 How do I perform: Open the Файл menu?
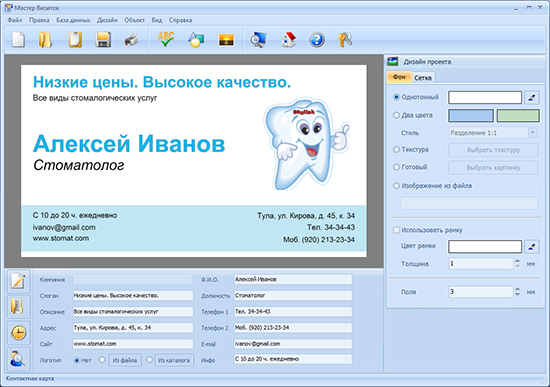(x=15, y=20)
